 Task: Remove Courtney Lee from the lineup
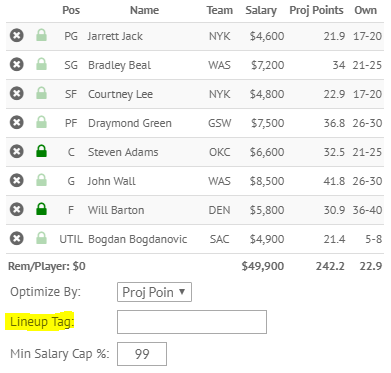click(x=17, y=93)
